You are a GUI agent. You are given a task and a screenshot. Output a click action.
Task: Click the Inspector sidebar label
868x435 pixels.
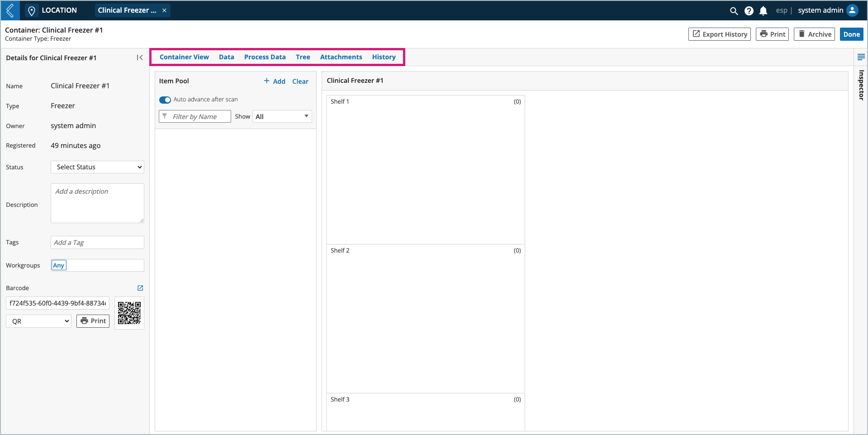(x=861, y=85)
